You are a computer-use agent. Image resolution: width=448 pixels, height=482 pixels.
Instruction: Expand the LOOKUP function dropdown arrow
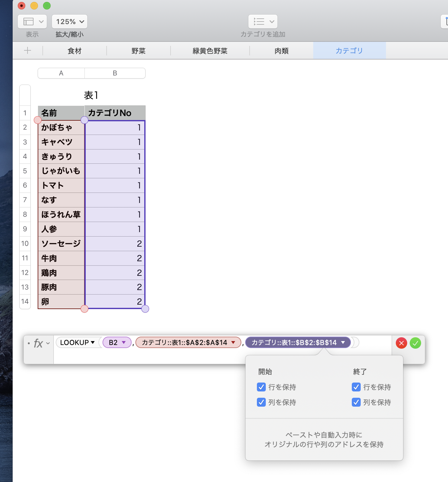(93, 342)
